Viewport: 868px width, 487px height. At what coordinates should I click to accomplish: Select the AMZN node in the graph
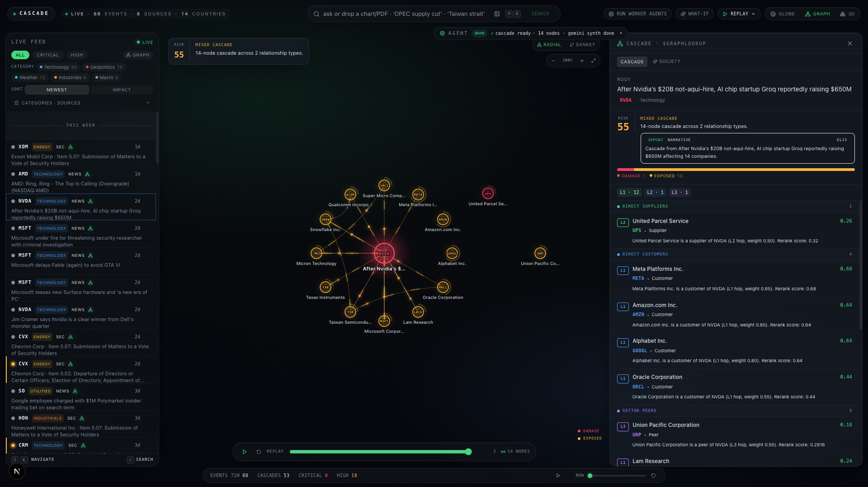(443, 220)
